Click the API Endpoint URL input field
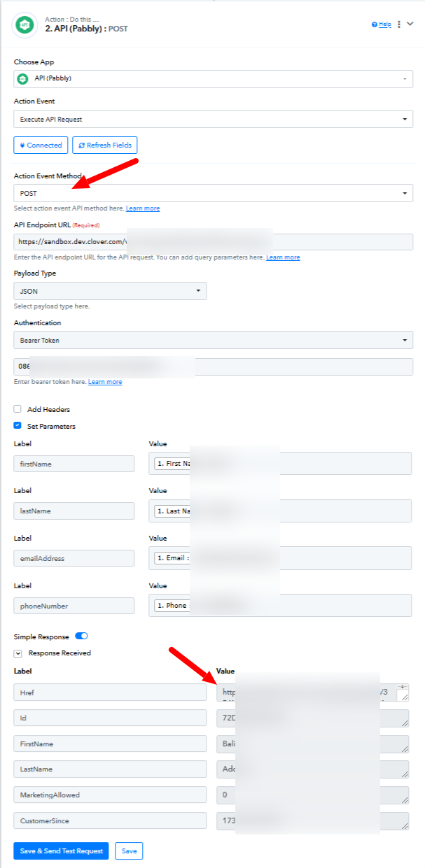The height and width of the screenshot is (868, 425). [x=214, y=242]
